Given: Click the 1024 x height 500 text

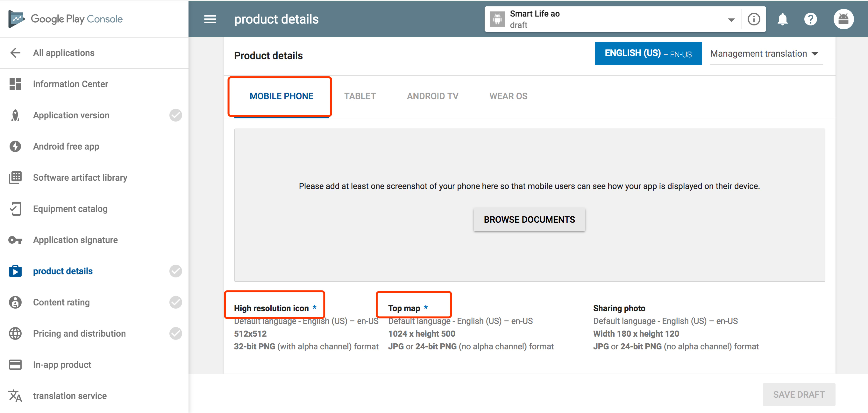Looking at the screenshot, I should coord(421,334).
